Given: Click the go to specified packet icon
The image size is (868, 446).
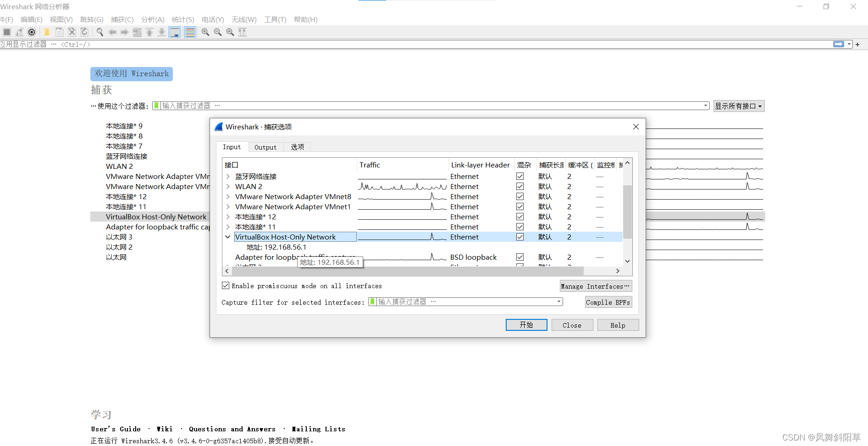Looking at the screenshot, I should click(x=137, y=32).
